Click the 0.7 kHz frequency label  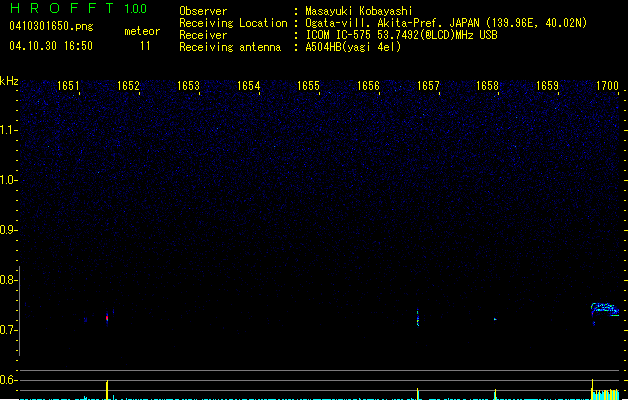pyautogui.click(x=8, y=330)
